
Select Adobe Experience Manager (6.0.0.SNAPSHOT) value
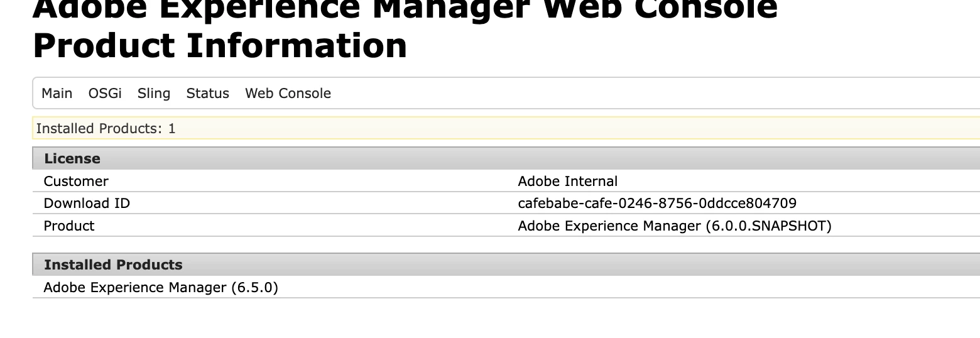[675, 226]
